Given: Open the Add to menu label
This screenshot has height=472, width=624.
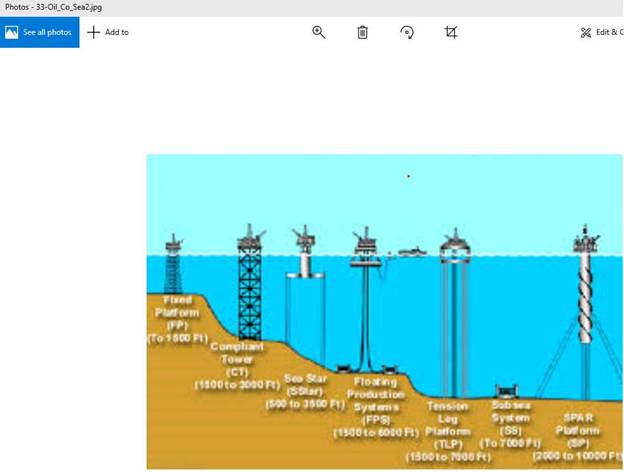Looking at the screenshot, I should [117, 32].
